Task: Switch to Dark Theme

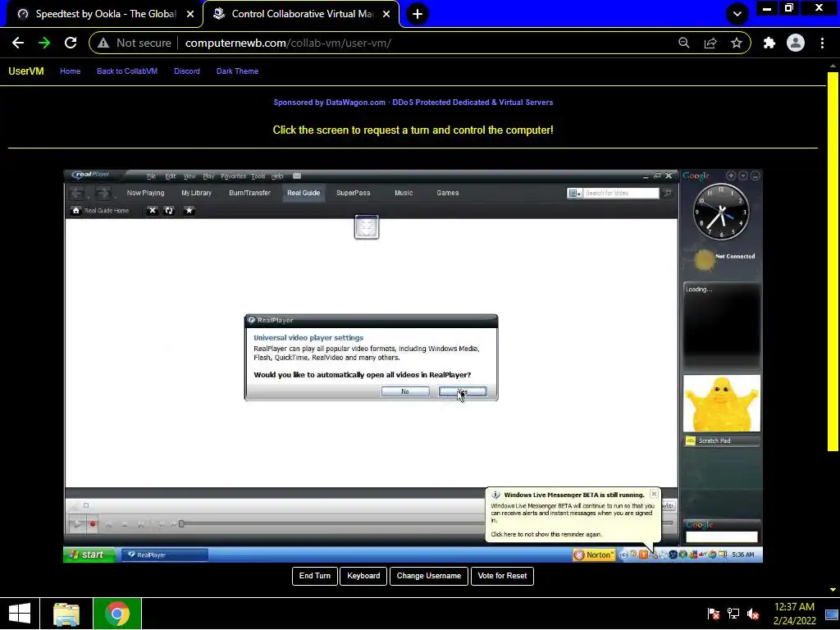Action: [x=237, y=71]
